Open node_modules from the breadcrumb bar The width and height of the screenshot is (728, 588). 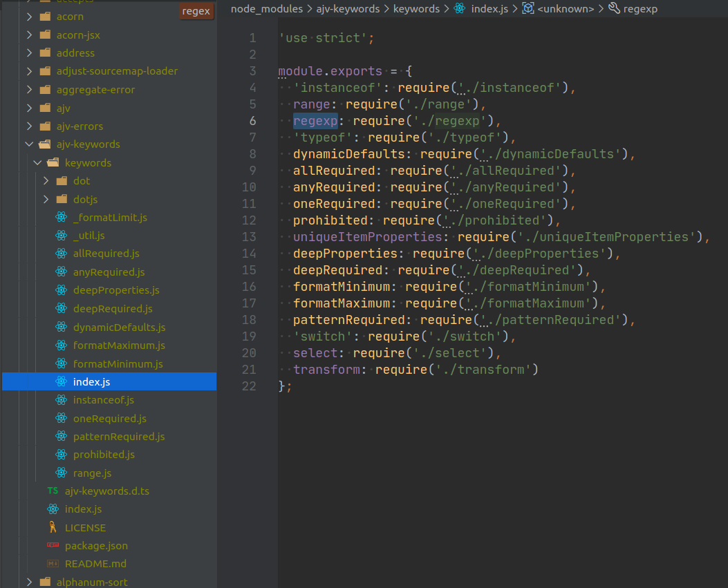click(x=266, y=9)
